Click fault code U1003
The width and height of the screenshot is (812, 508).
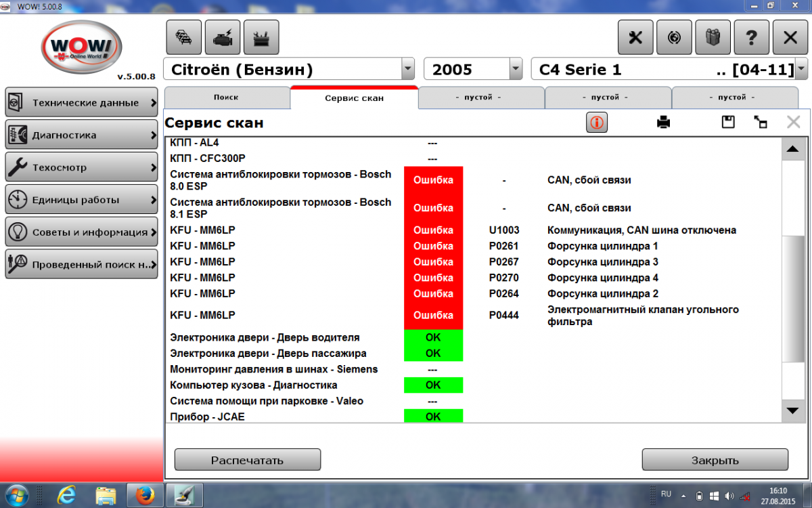pos(503,230)
